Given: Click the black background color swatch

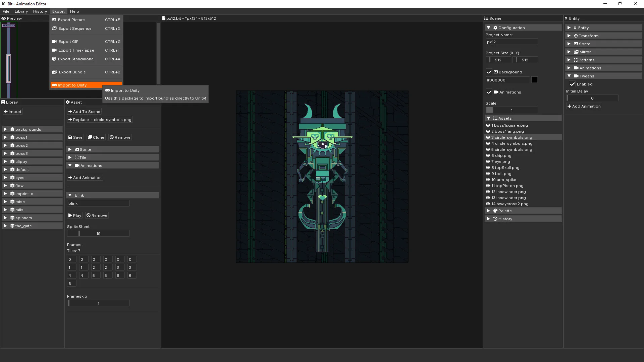Looking at the screenshot, I should click(x=534, y=80).
